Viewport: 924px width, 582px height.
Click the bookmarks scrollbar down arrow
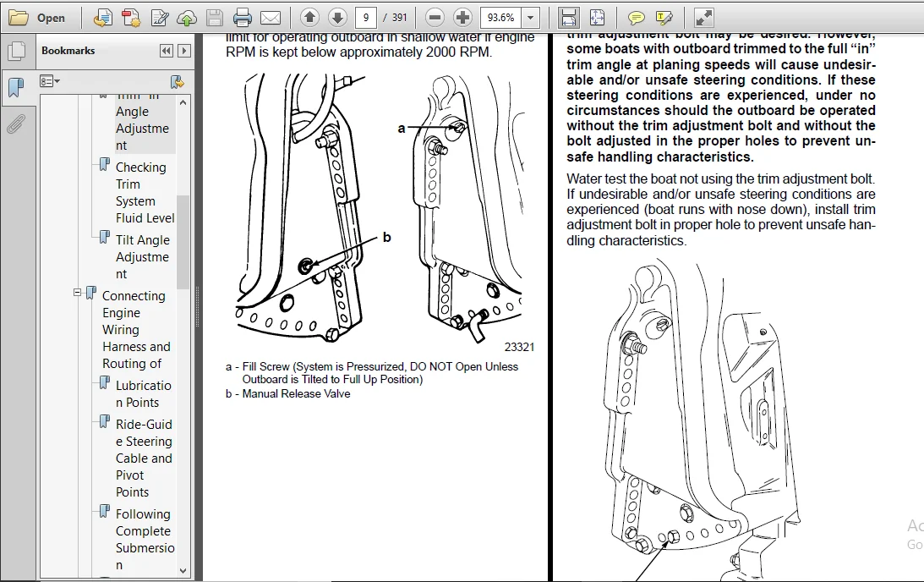click(x=183, y=570)
